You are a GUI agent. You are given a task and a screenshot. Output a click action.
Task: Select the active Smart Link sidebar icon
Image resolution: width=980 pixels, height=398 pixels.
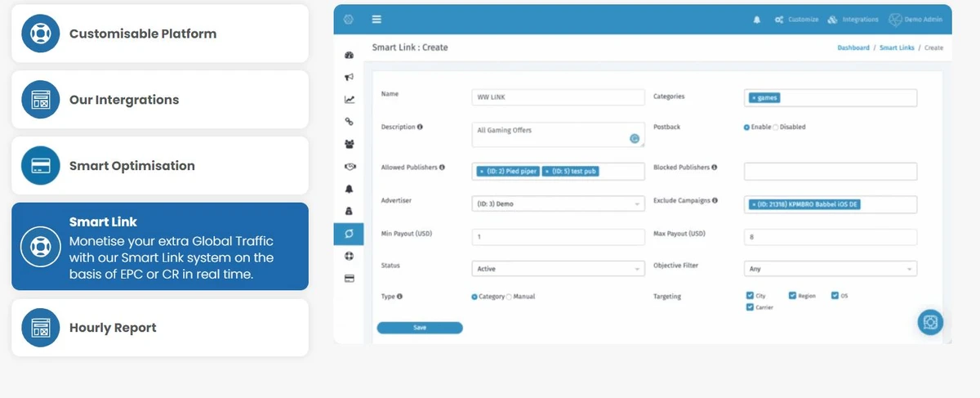(350, 234)
